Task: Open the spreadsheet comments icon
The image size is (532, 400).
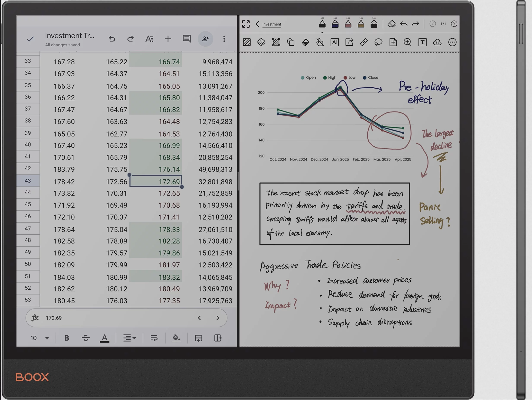Action: [x=187, y=39]
